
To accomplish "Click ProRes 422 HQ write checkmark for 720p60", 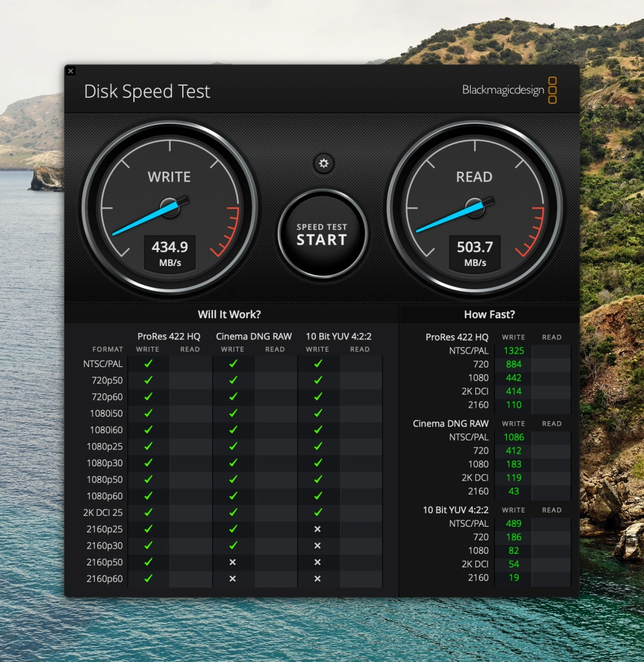I will click(148, 397).
